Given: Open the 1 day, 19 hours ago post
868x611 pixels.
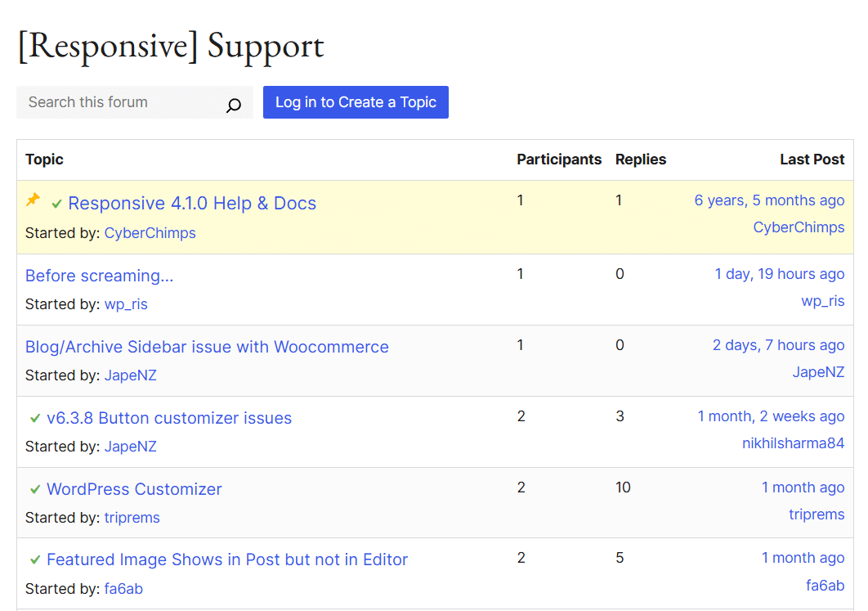Looking at the screenshot, I should (780, 274).
